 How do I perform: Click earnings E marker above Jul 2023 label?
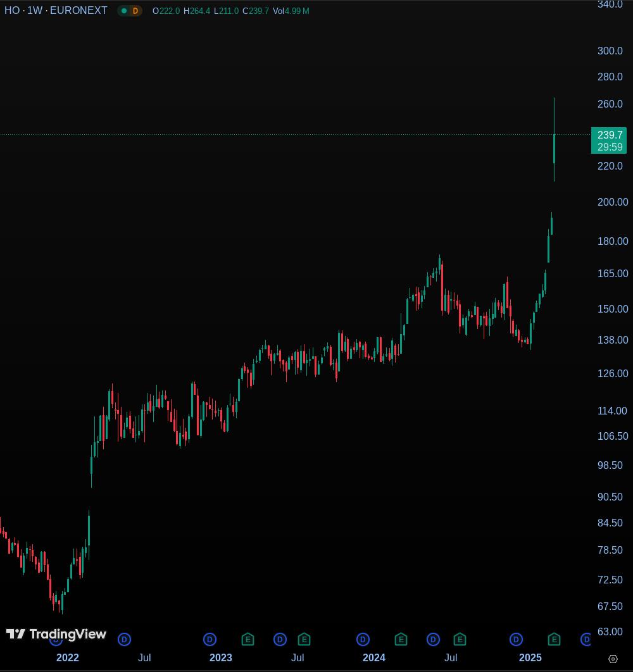click(304, 640)
